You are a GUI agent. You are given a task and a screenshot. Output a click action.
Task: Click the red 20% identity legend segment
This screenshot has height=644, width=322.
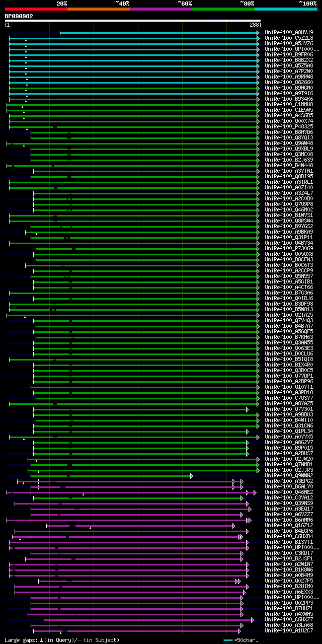36,9
